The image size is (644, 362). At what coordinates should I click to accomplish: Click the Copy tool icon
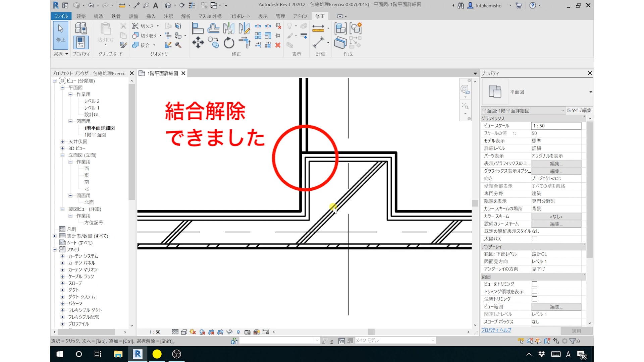[213, 43]
